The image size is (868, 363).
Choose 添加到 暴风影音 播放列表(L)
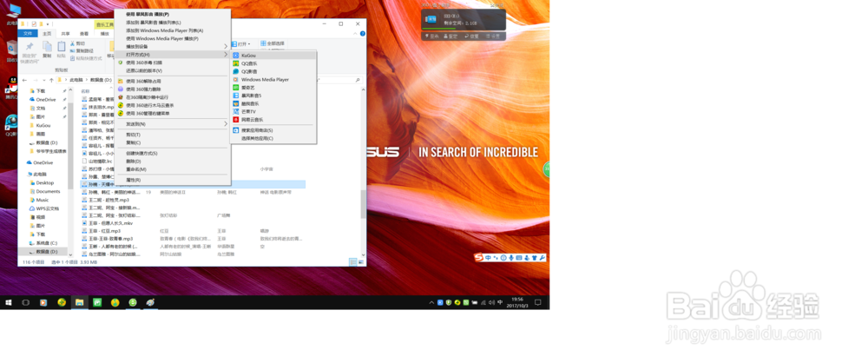(172, 23)
